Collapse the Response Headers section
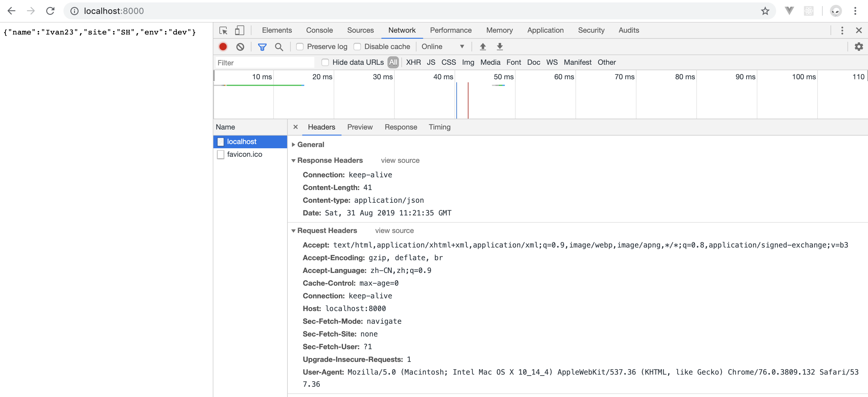The image size is (868, 397). [x=329, y=160]
